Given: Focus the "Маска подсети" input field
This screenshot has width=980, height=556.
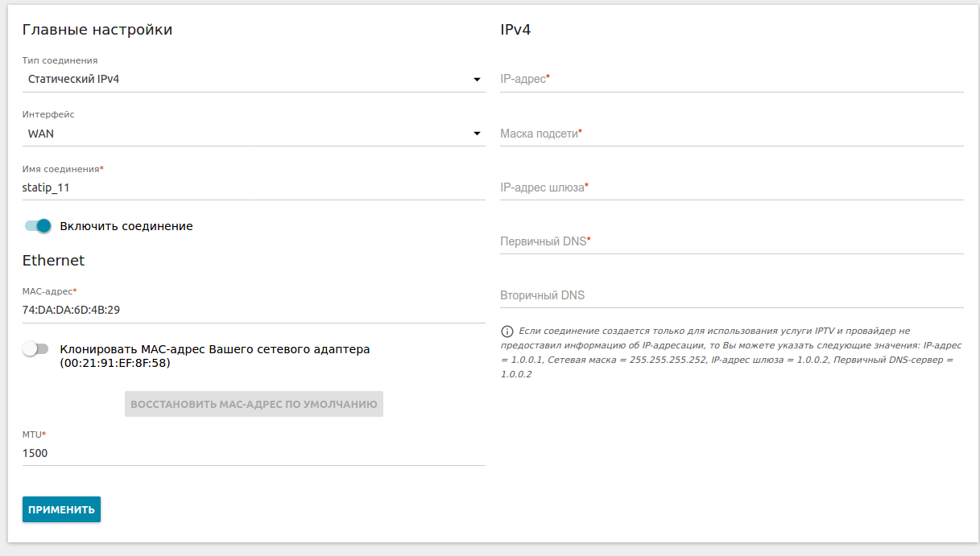Looking at the screenshot, I should click(731, 134).
